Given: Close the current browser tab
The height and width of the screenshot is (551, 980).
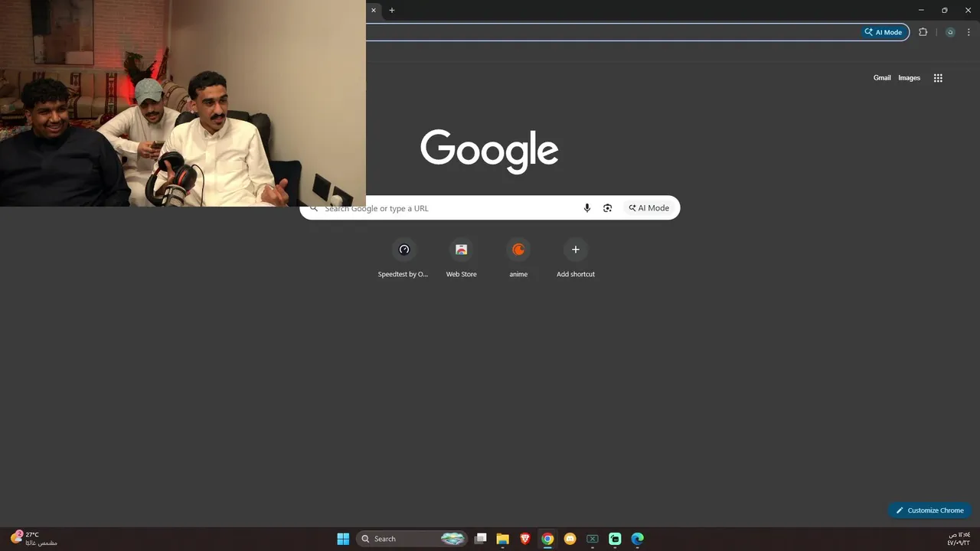Looking at the screenshot, I should click(x=374, y=10).
